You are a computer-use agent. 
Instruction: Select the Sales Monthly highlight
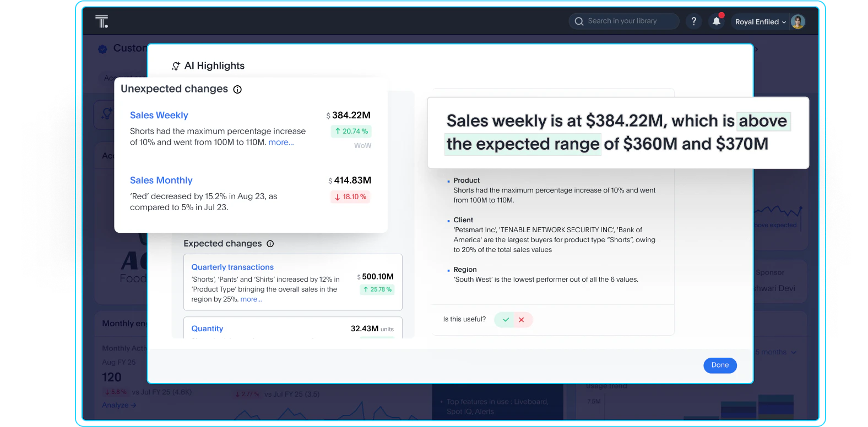161,180
